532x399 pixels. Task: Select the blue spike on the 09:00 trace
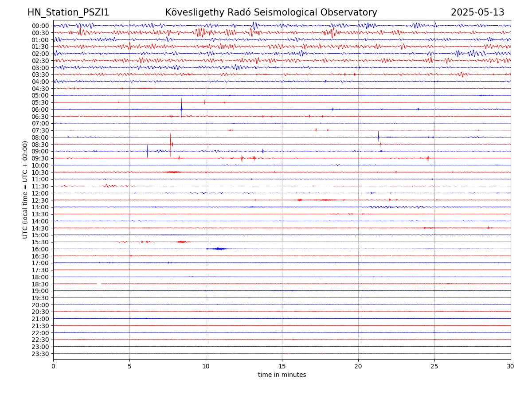click(x=147, y=151)
